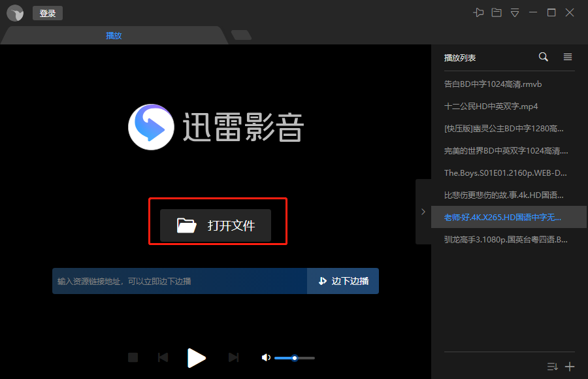Collapse the playlist panel arrow
Image resolution: width=588 pixels, height=379 pixels.
(423, 212)
